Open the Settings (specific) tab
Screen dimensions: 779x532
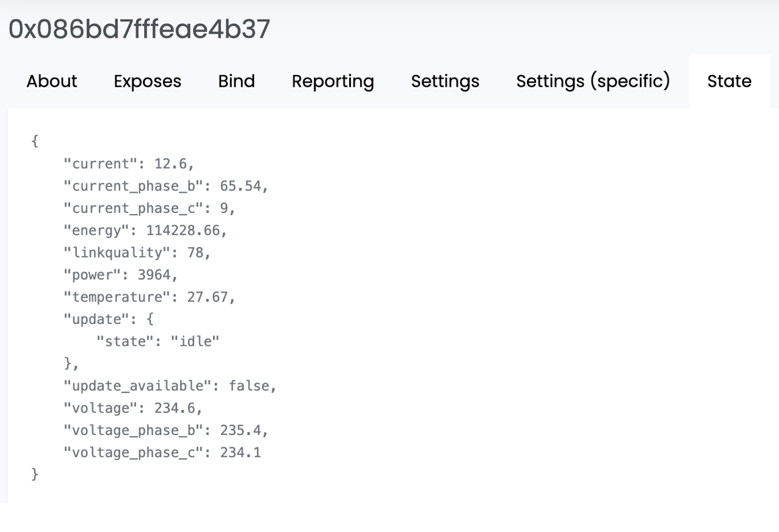tap(593, 81)
